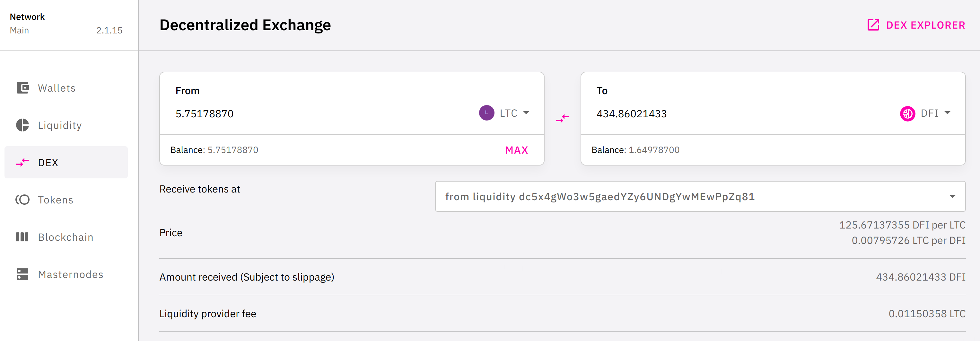Click the Price label
Image resolution: width=980 pixels, height=341 pixels.
click(x=171, y=233)
